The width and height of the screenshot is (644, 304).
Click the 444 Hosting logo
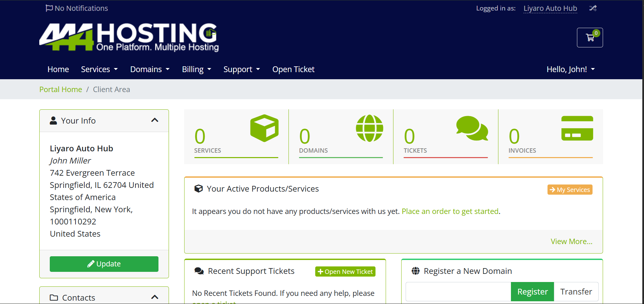[x=129, y=37]
